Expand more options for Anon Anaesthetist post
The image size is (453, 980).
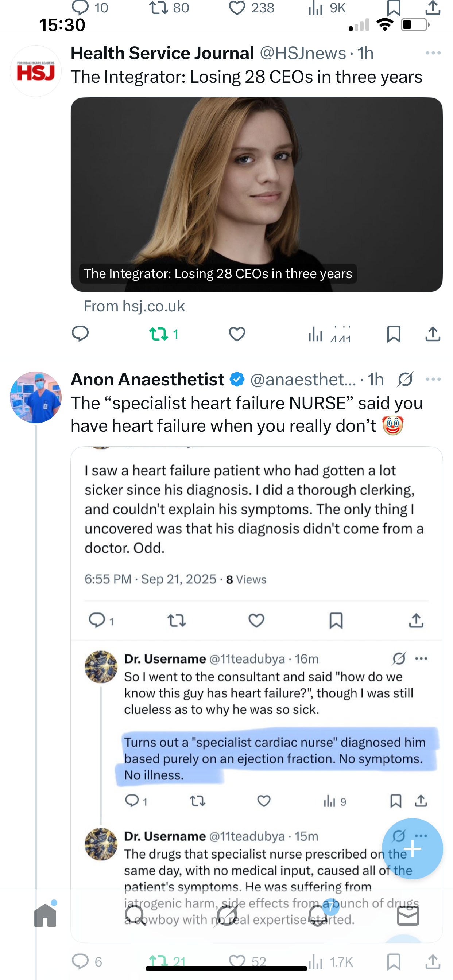tap(433, 379)
